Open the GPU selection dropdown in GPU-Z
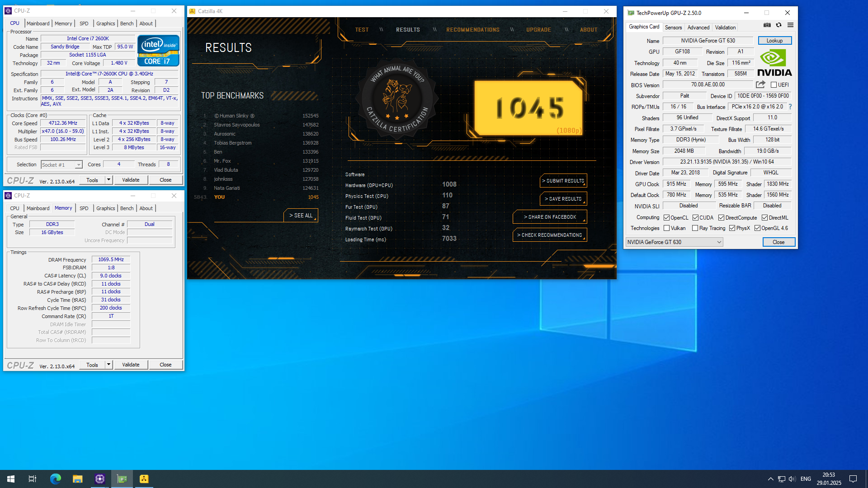 (x=674, y=242)
